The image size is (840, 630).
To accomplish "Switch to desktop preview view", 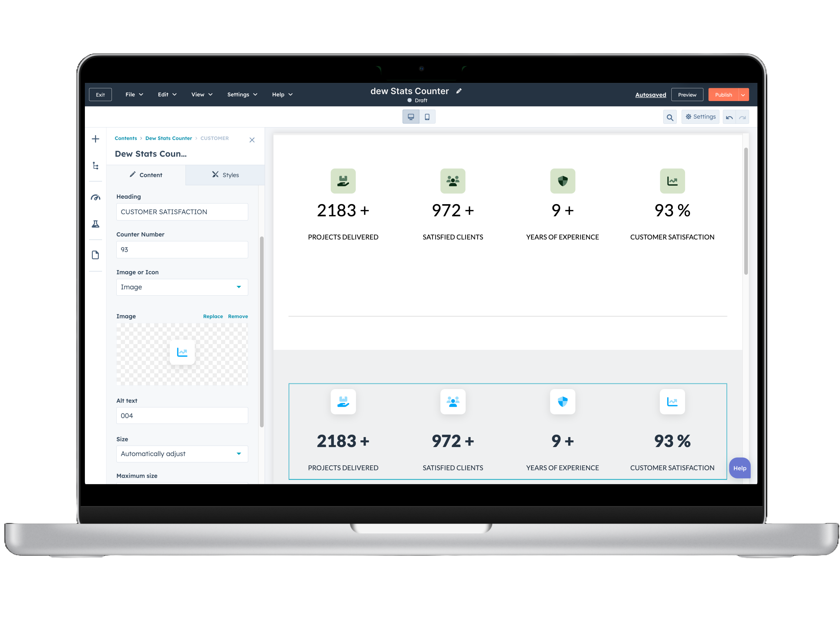I will pyautogui.click(x=411, y=117).
